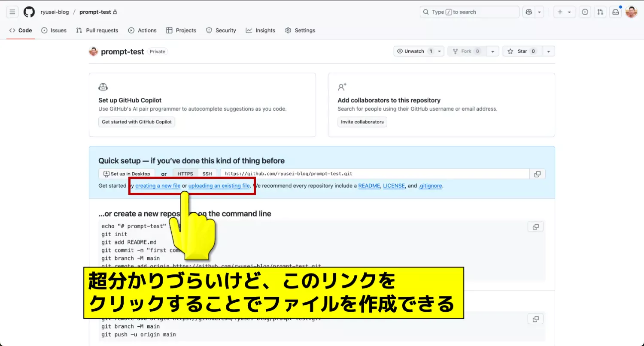This screenshot has height=346, width=644.
Task: Open the Actions tab
Action: pyautogui.click(x=143, y=30)
